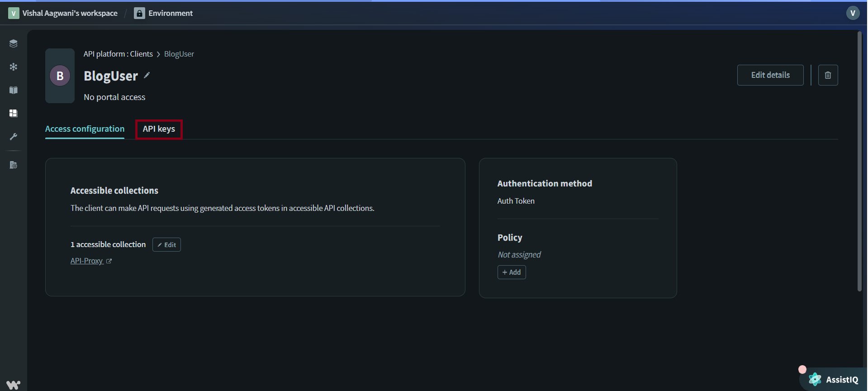This screenshot has width=868, height=391.
Task: Click the pencil icon next to BlogUser title
Action: point(147,76)
